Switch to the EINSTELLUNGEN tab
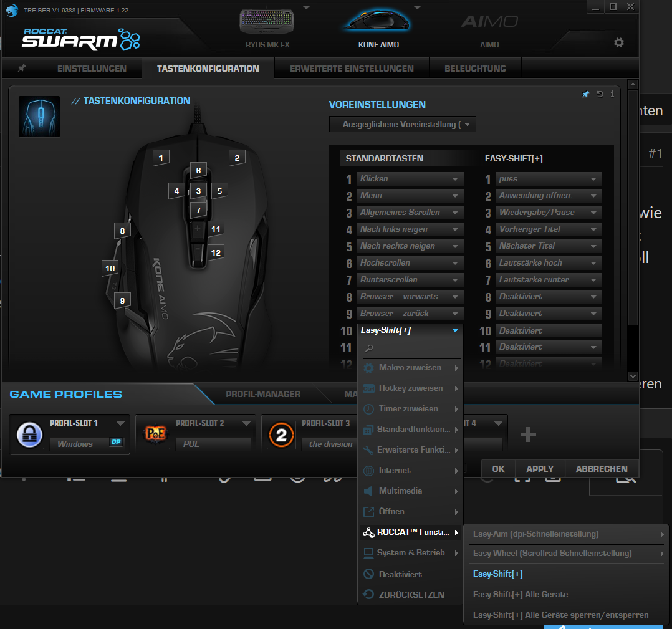Image resolution: width=672 pixels, height=629 pixels. (x=92, y=69)
